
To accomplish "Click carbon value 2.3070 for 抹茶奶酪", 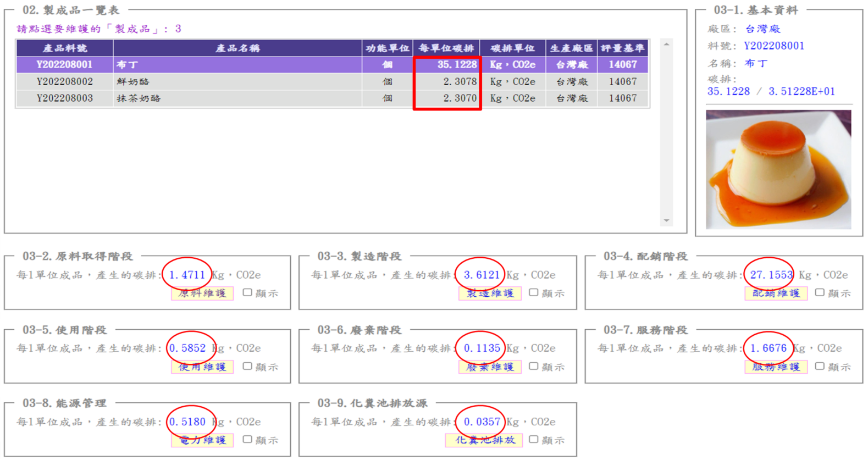I will tap(460, 98).
